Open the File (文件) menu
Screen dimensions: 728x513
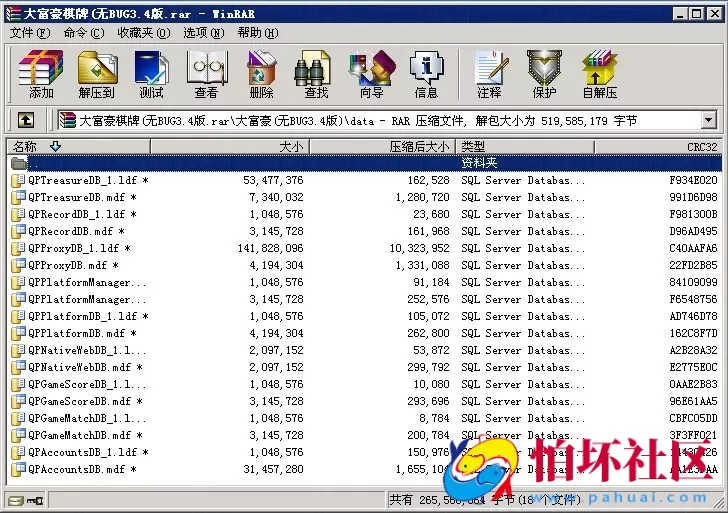pyautogui.click(x=30, y=33)
